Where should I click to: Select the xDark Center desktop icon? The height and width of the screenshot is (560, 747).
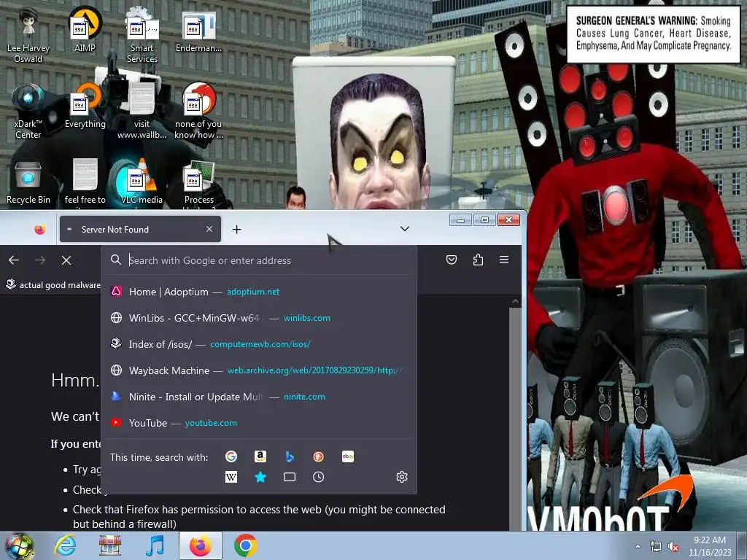28,112
